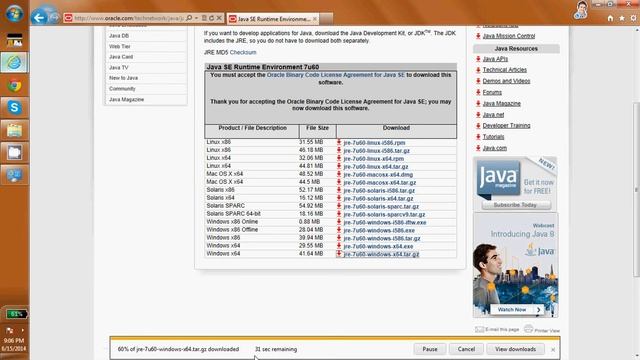Click download arrow icon for jre-7u60-macosx-x64.dmg
Screen dimensions: 640x360
click(x=339, y=174)
